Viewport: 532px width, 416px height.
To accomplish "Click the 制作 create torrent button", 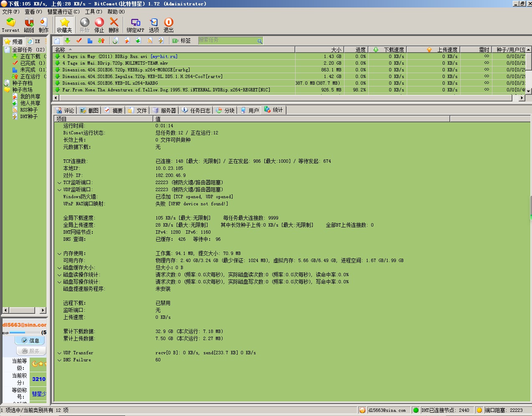I will tap(43, 25).
